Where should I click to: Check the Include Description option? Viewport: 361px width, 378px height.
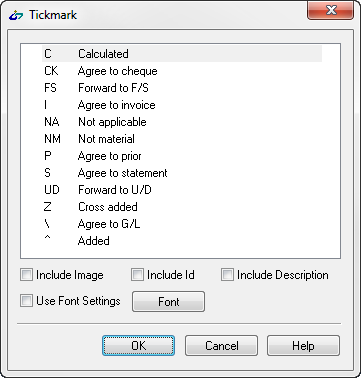(x=227, y=275)
